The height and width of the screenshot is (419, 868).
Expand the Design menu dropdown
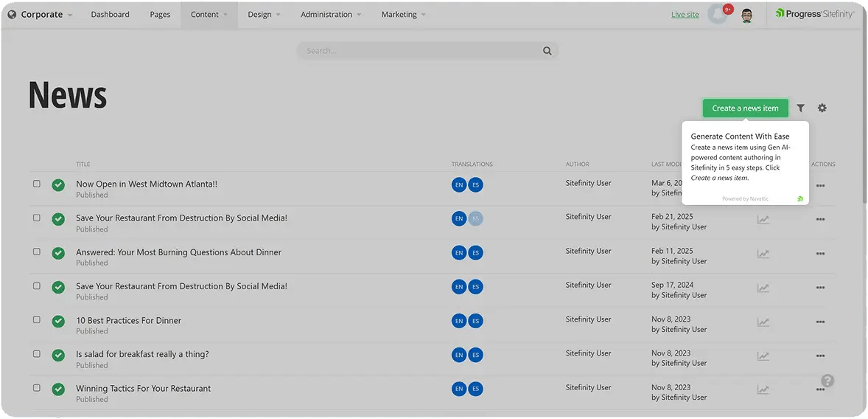264,15
